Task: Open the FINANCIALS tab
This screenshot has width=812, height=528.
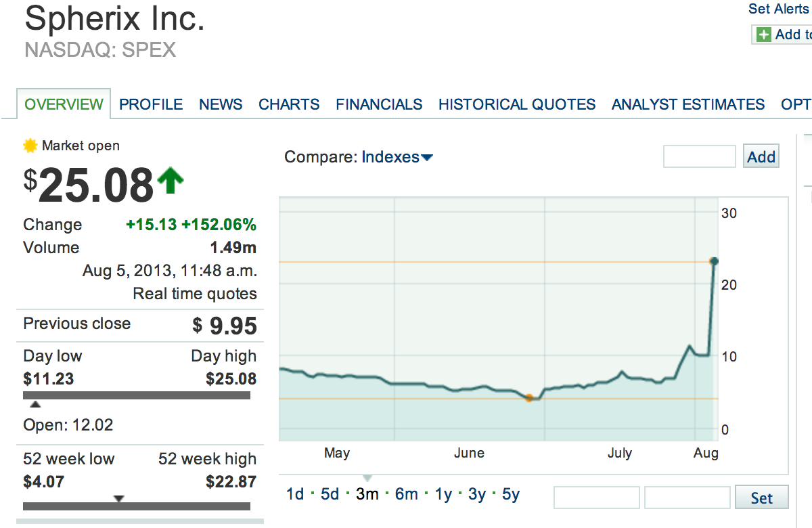Action: [379, 104]
